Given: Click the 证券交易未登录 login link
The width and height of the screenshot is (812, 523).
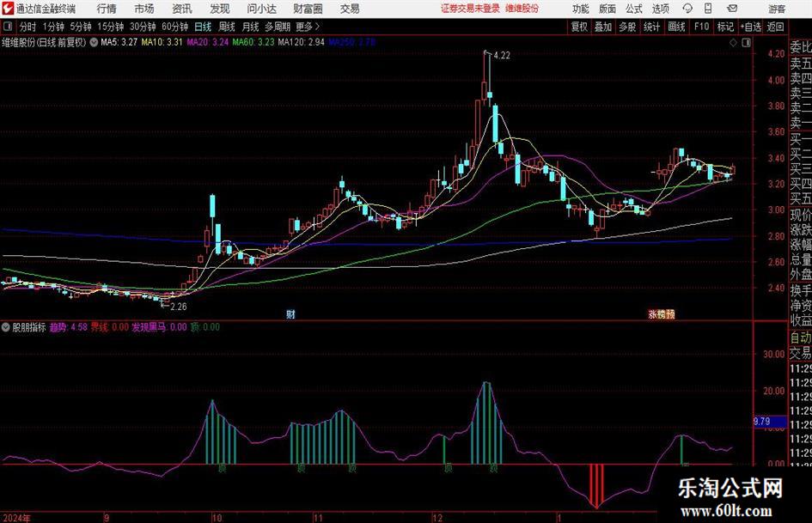Looking at the screenshot, I should pyautogui.click(x=470, y=9).
